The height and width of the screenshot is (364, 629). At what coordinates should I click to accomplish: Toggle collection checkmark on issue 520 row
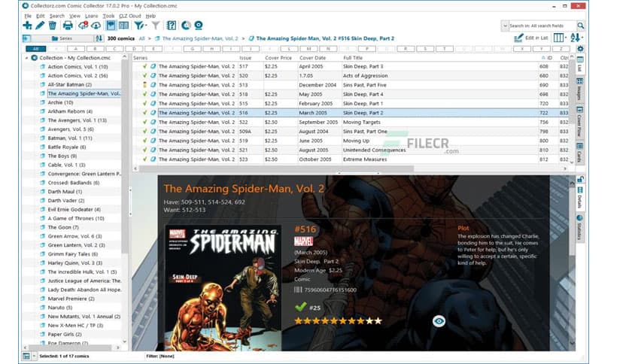pos(144,75)
